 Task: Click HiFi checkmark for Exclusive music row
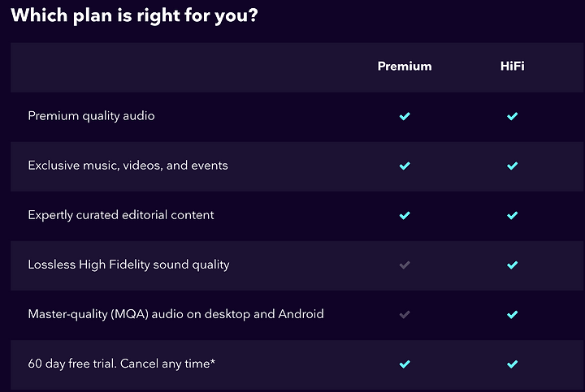tap(512, 166)
